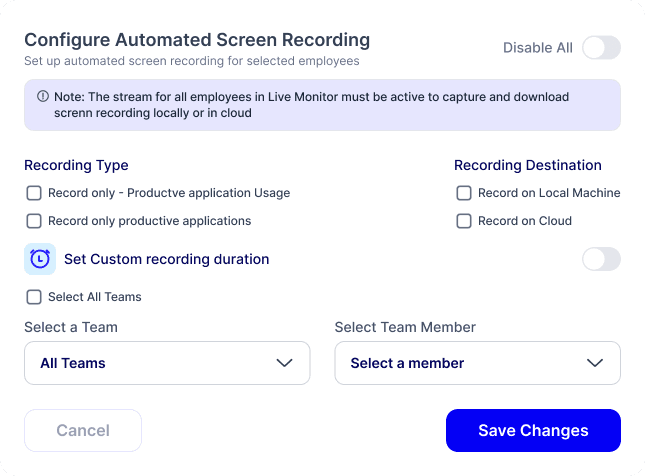This screenshot has height=476, width=645.
Task: Enable Record on Local Machine checkbox
Action: 464,193
